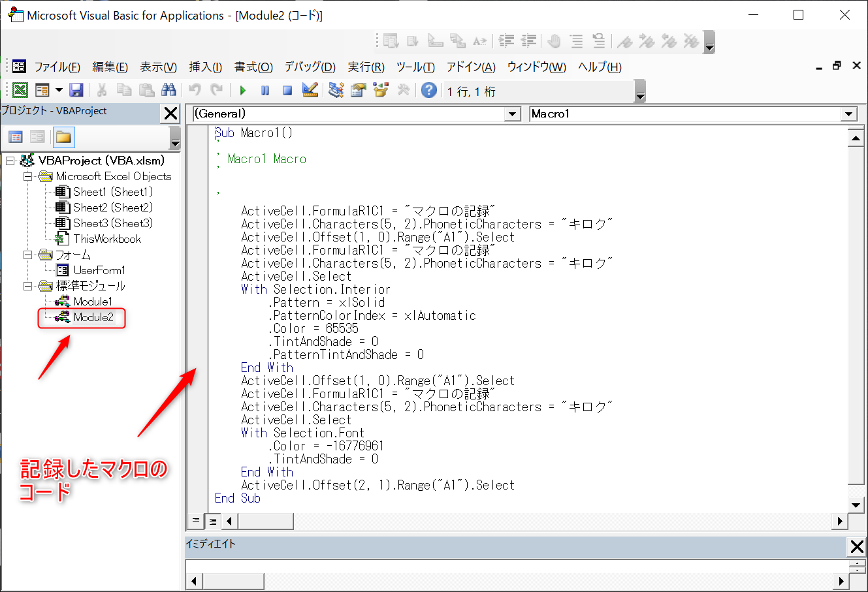Click View Code icon in Project panel
Viewport: 868px width, 592px height.
tap(16, 137)
